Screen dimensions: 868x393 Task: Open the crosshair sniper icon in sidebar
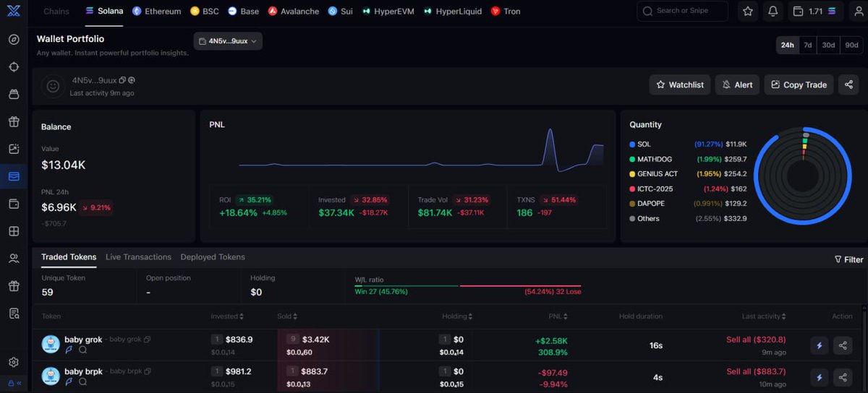pyautogui.click(x=14, y=66)
